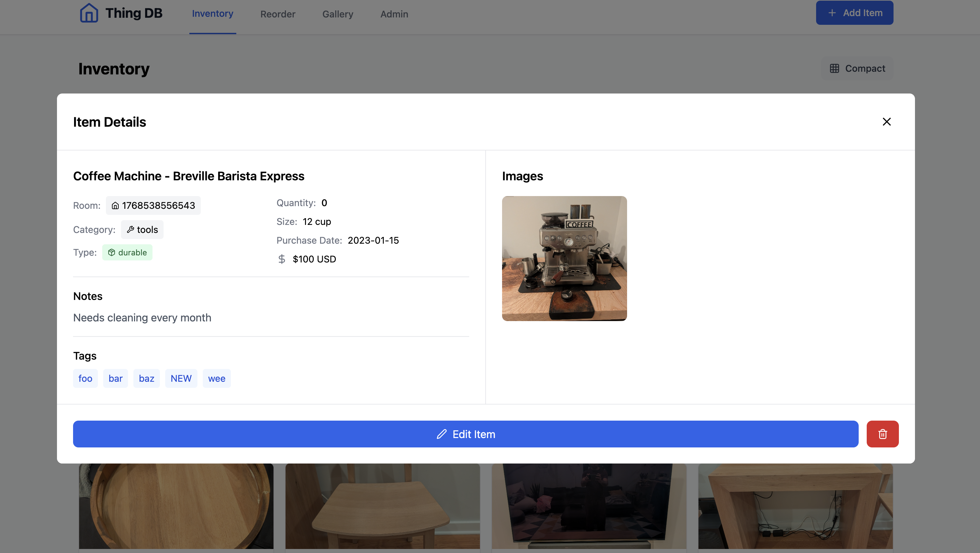Close the Item Details dialog

click(886, 122)
